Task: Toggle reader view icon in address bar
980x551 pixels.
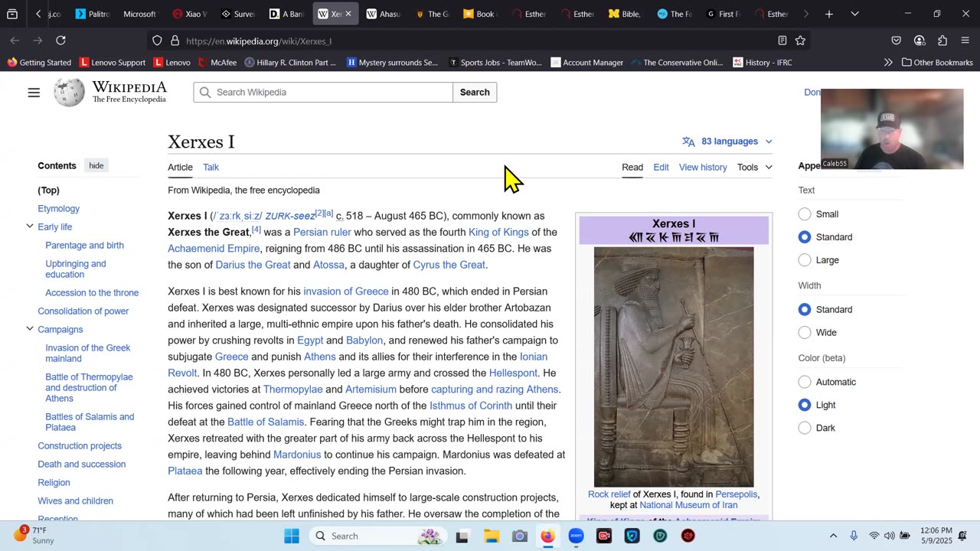Action: [782, 41]
